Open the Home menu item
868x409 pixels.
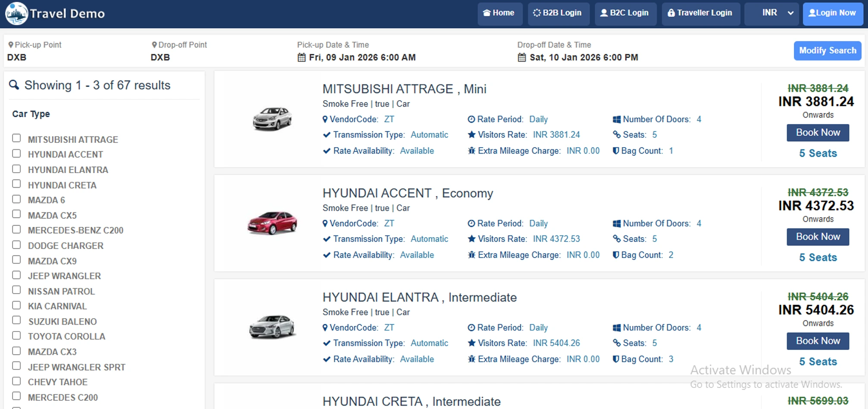pos(499,13)
